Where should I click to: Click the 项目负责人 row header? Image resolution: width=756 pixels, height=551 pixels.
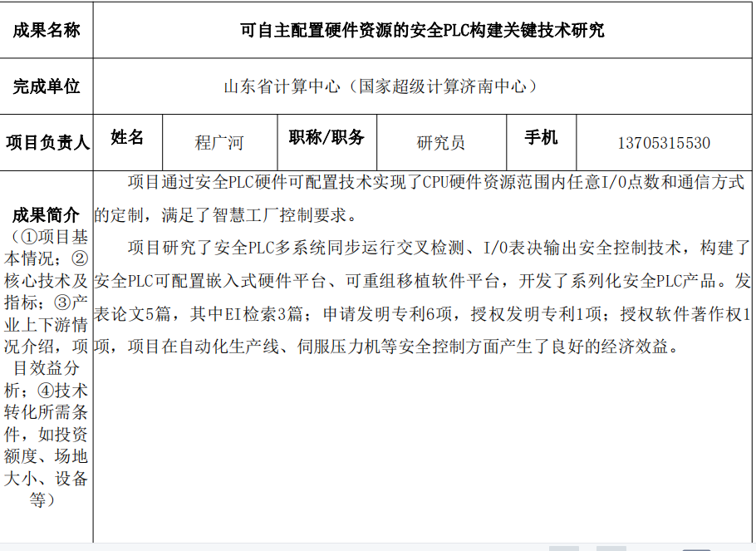(47, 142)
